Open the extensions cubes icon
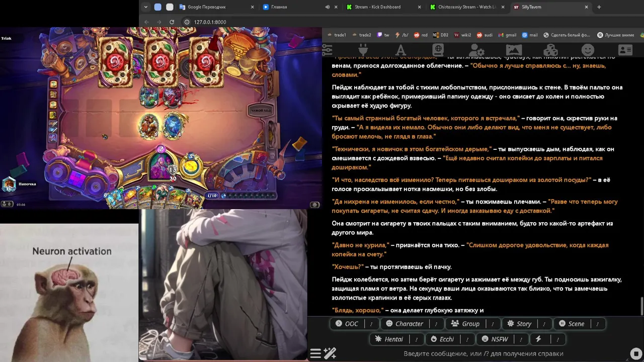The width and height of the screenshot is (644, 362). tap(551, 50)
